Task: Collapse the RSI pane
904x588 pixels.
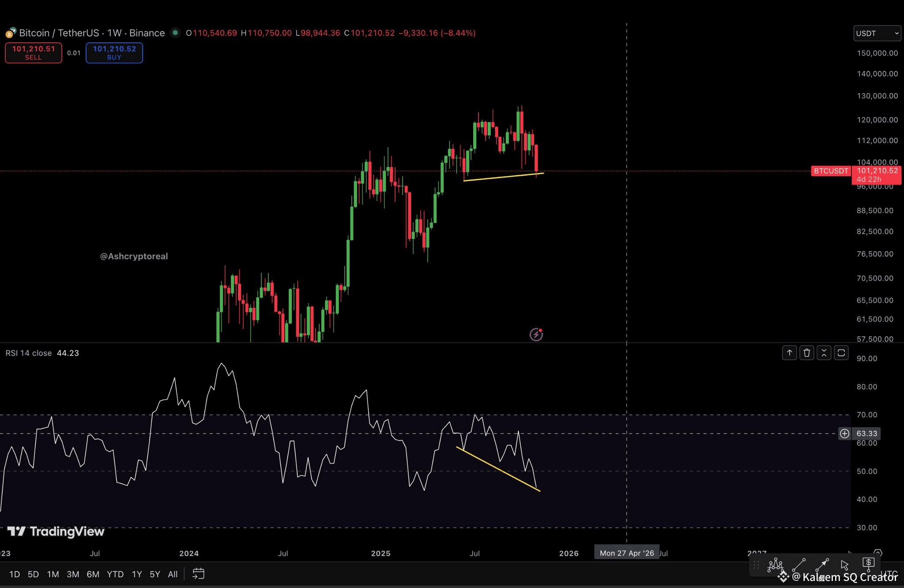Action: [824, 353]
